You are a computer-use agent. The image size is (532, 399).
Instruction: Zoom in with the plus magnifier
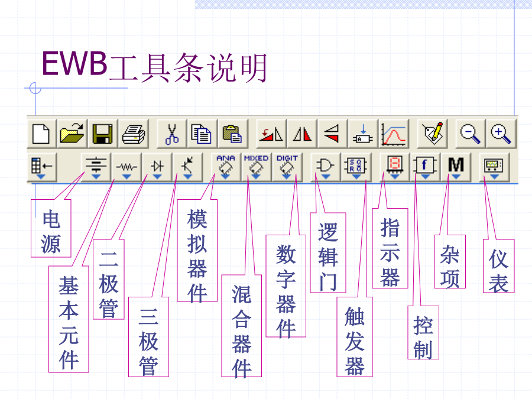pos(501,134)
